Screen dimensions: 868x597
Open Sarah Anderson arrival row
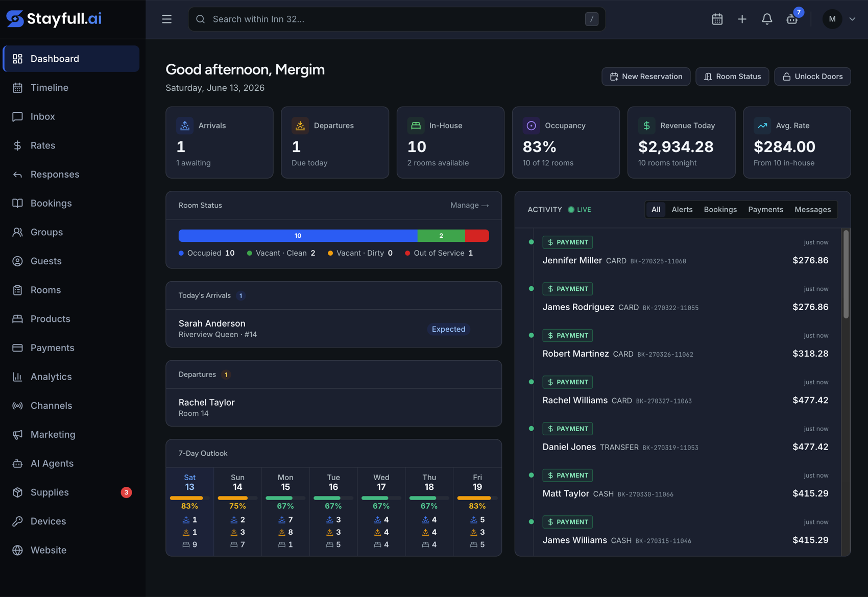click(333, 329)
